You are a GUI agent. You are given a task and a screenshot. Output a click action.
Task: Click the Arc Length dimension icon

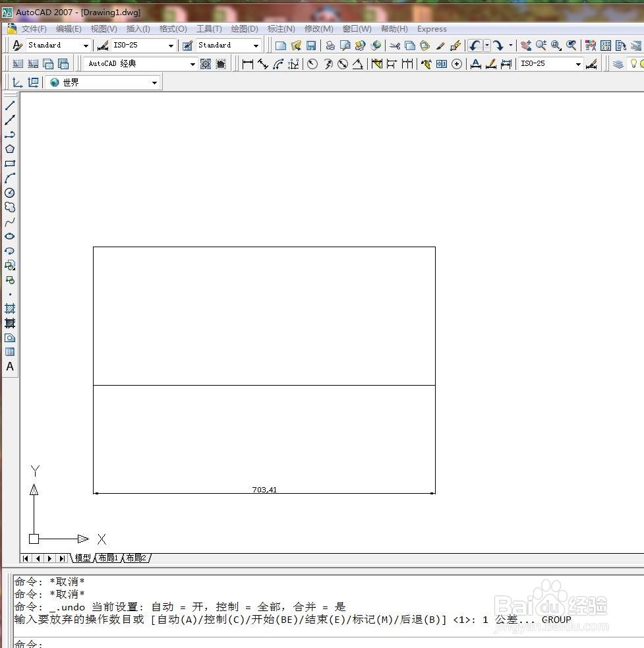[x=279, y=64]
